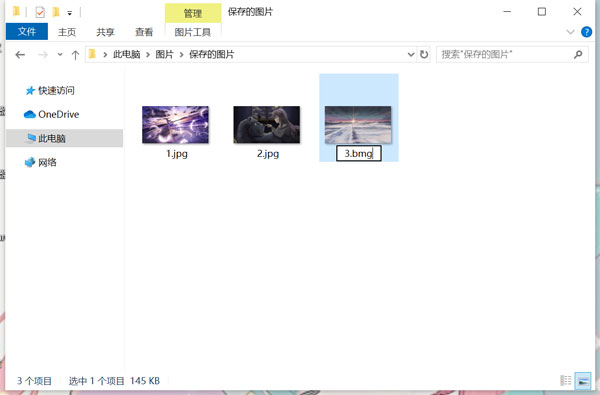Click 选中 1 个项目 145 KB status text

114,381
